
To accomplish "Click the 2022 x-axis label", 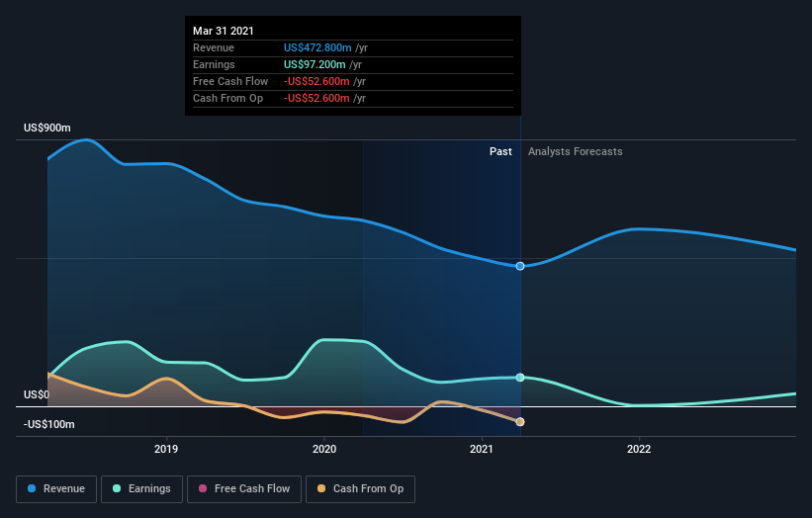I will 639,449.
